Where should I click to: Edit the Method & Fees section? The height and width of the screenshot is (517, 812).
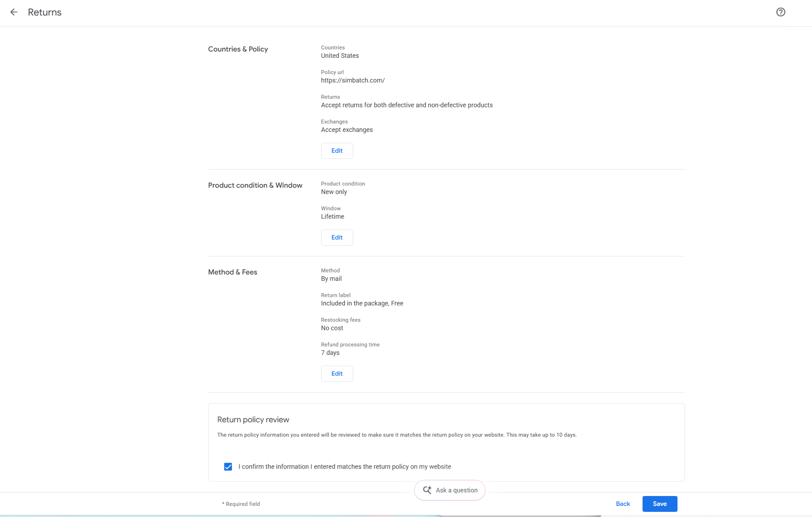pos(337,374)
